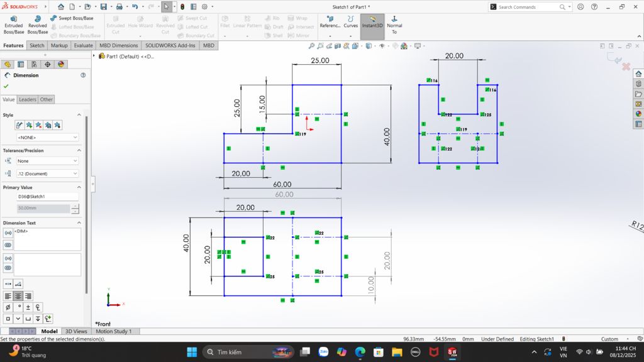Open the Curves dropdown arrow
644x362 pixels.
(350, 36)
